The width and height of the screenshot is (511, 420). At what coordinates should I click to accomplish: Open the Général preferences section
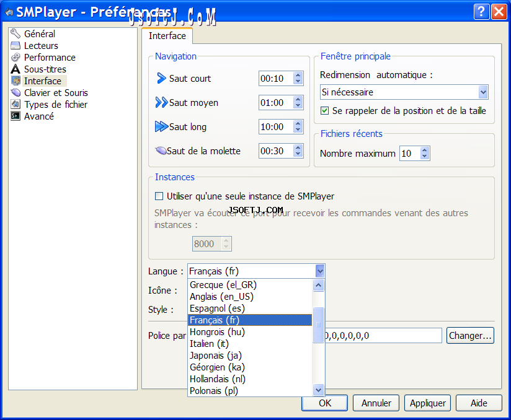[x=40, y=33]
